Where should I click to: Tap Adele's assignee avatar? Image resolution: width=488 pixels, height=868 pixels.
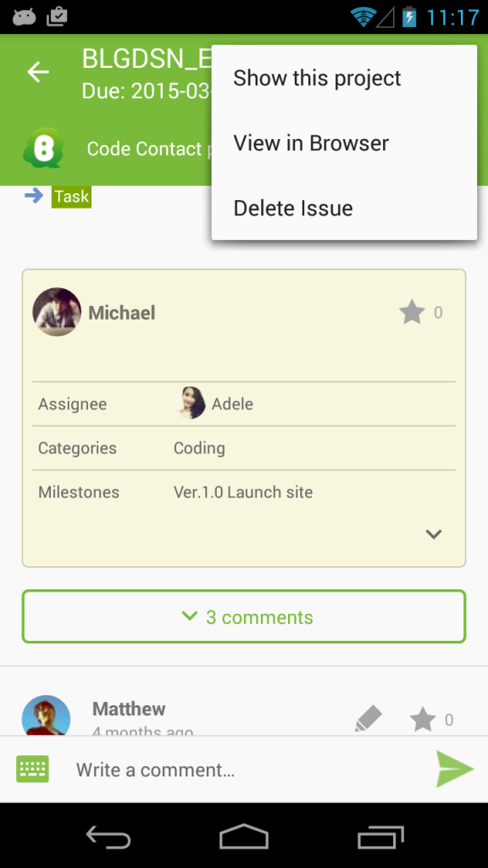(189, 403)
